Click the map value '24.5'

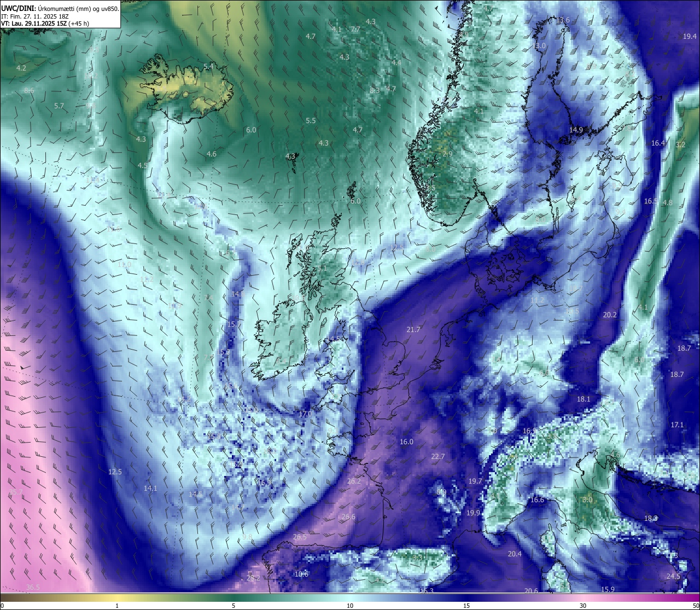pyautogui.click(x=673, y=577)
